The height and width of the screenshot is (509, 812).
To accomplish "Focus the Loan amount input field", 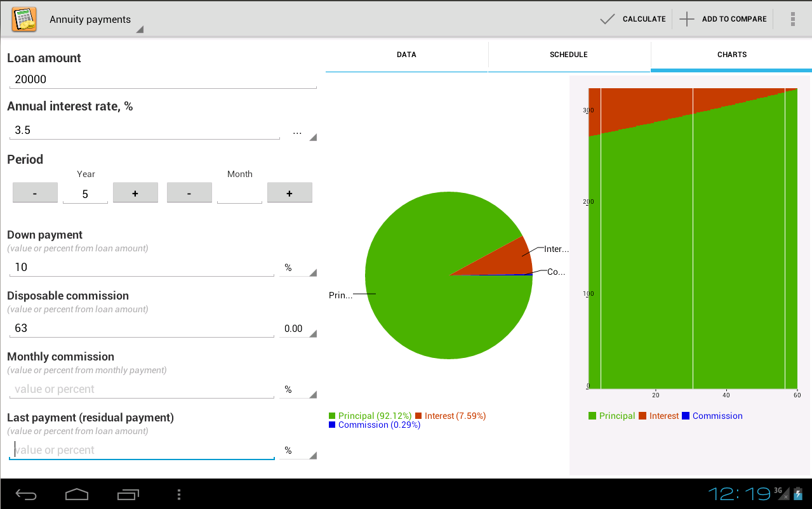I will click(163, 80).
